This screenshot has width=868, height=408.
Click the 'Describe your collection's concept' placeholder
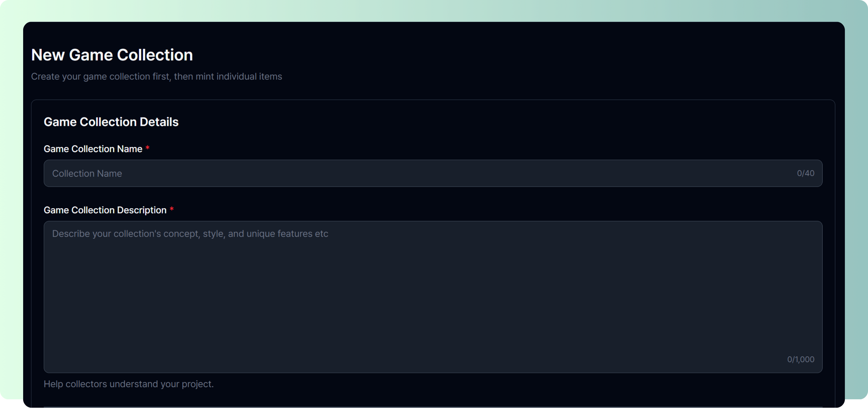(x=190, y=234)
